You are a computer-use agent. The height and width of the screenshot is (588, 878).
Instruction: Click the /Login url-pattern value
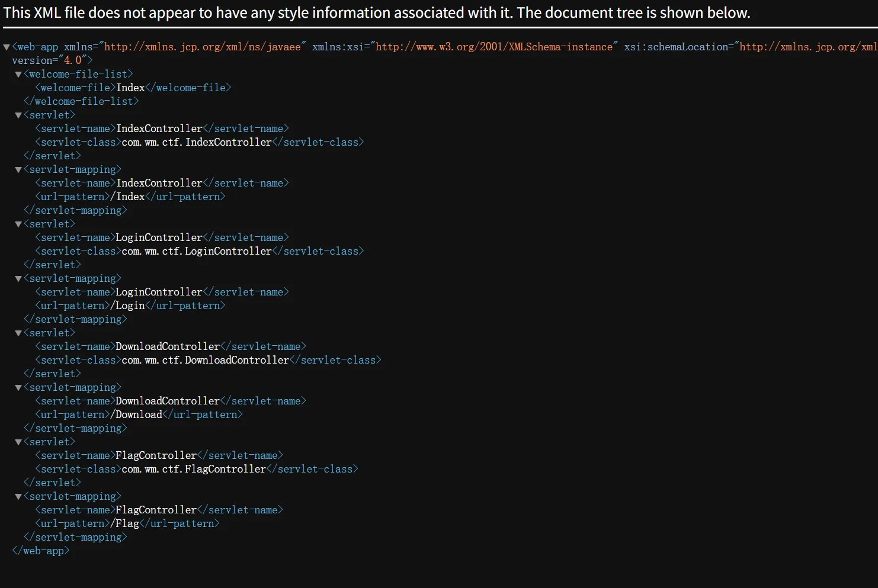point(128,306)
